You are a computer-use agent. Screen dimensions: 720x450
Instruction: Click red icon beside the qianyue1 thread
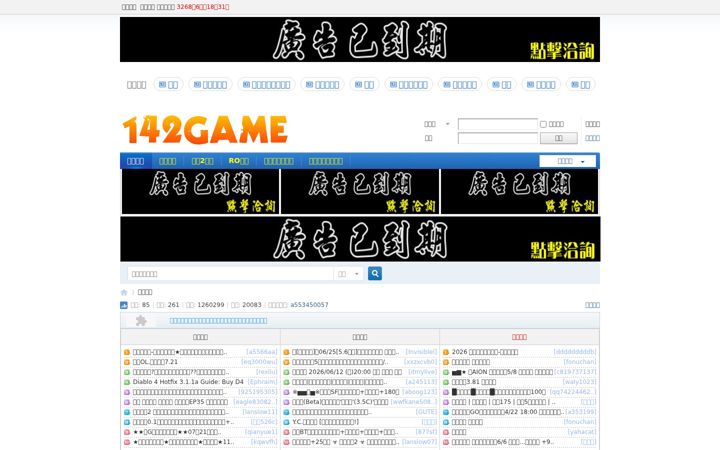(127, 432)
